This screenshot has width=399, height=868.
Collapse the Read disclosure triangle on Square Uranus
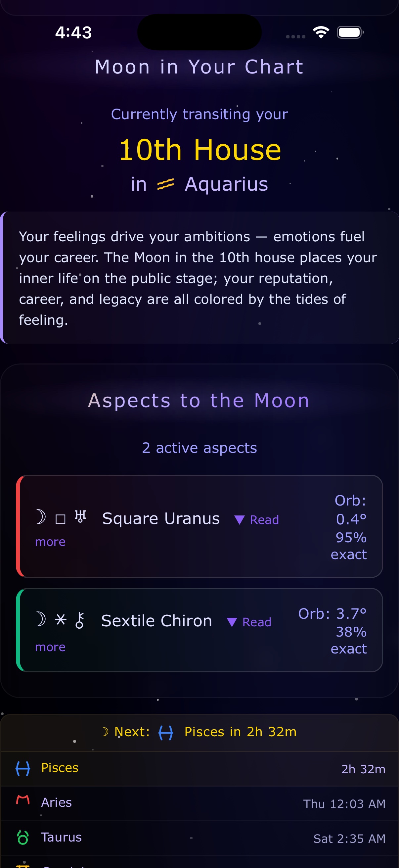(x=240, y=520)
